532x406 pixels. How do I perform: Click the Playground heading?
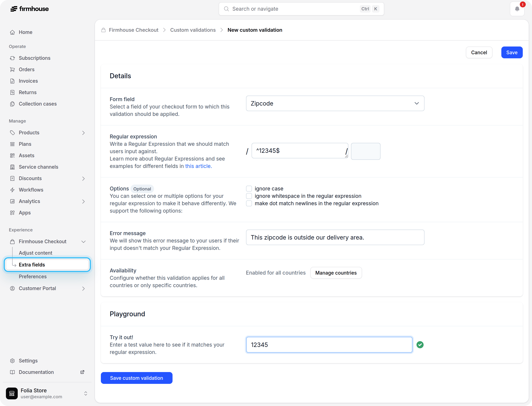127,314
